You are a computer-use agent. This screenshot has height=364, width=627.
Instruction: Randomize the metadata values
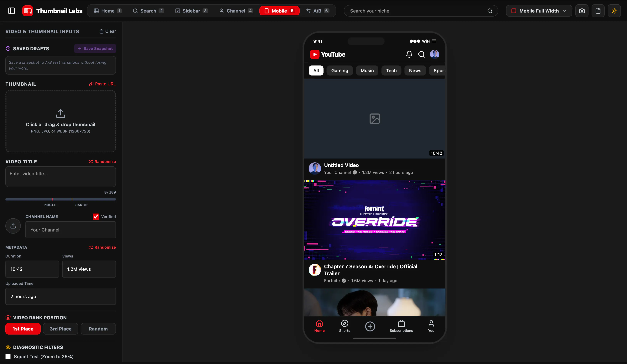coord(102,247)
